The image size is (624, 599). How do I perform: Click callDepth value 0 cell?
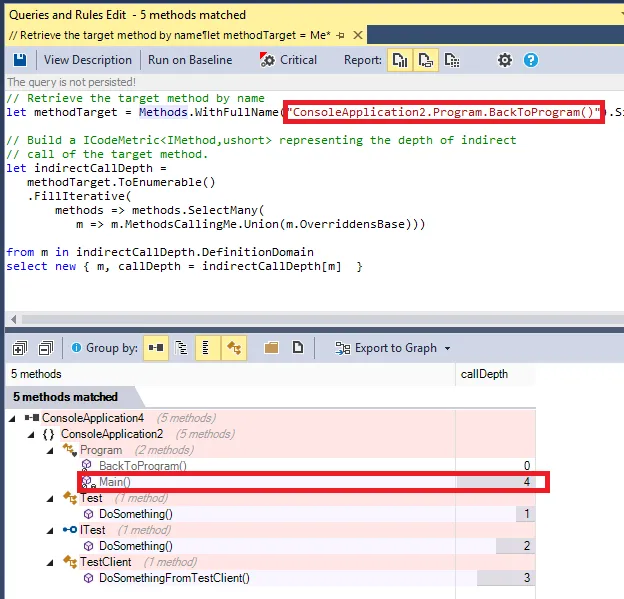pos(495,466)
